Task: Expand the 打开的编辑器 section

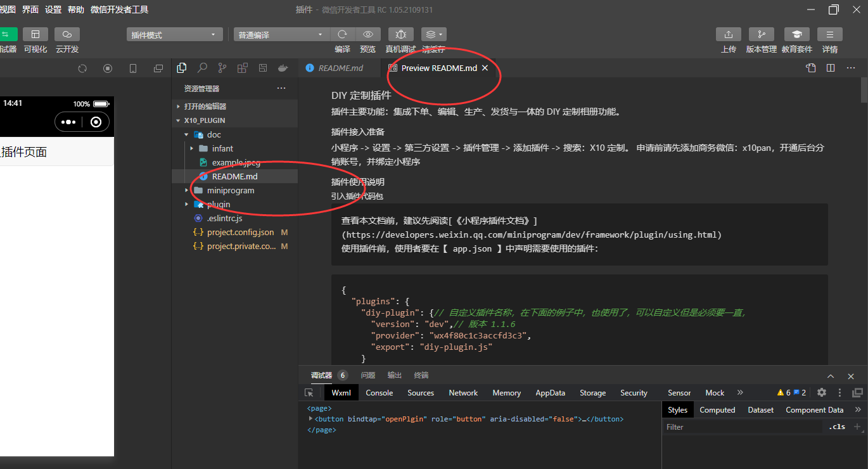Action: (x=234, y=106)
